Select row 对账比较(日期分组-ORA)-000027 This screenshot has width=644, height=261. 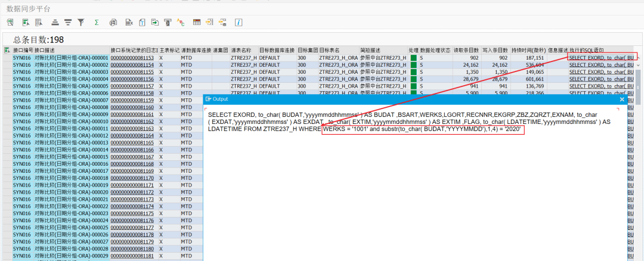(x=72, y=242)
